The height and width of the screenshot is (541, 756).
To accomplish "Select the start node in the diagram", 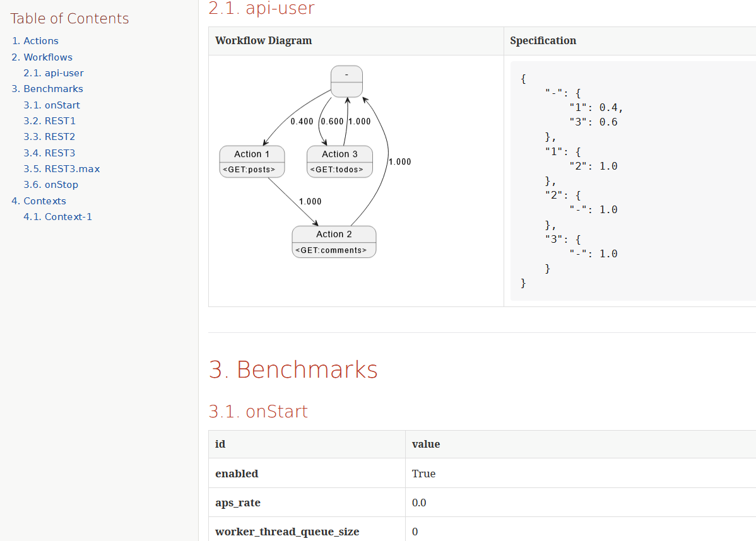I will (346, 81).
